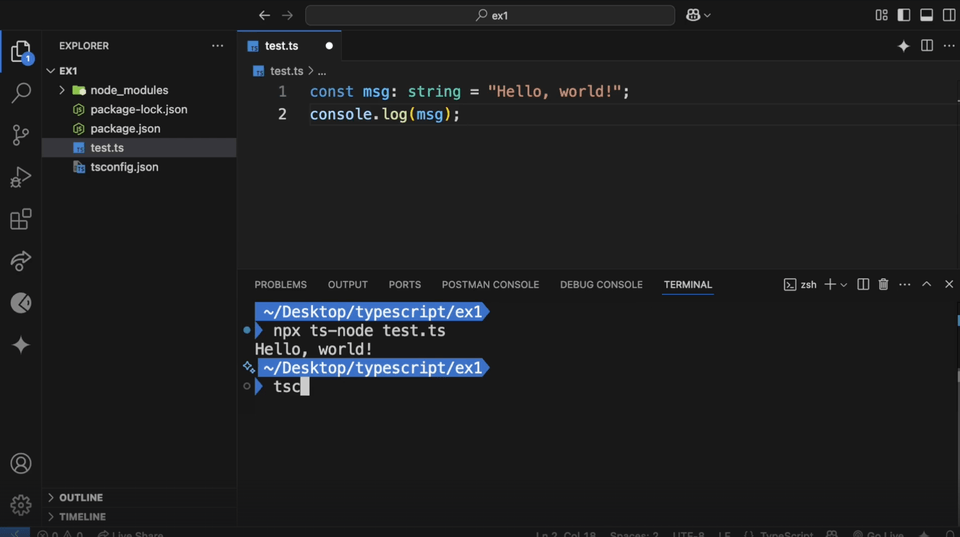Go back with the left arrow

pyautogui.click(x=264, y=15)
